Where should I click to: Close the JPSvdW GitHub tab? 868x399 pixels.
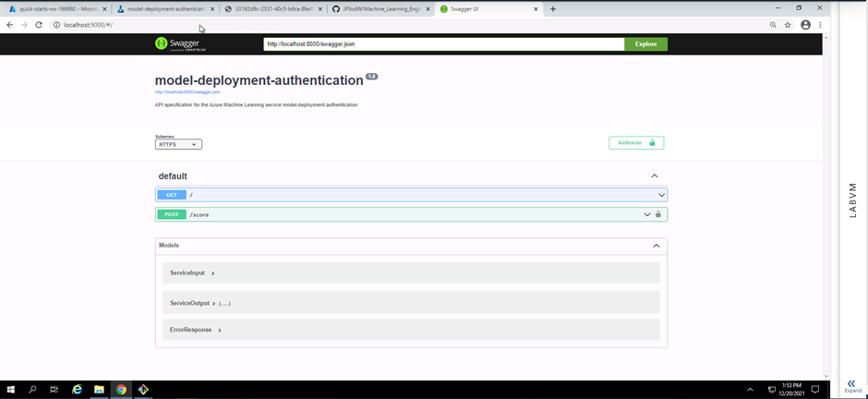pyautogui.click(x=428, y=9)
